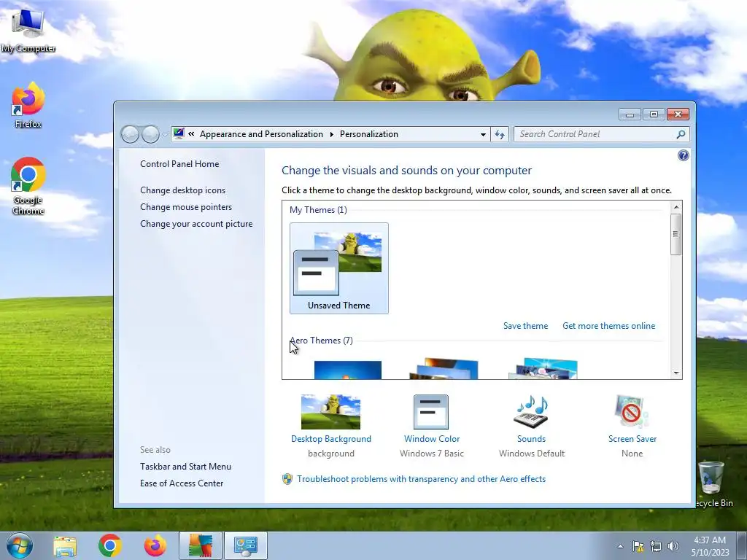Focus the Search Control Panel field
The image size is (747, 560).
click(601, 134)
